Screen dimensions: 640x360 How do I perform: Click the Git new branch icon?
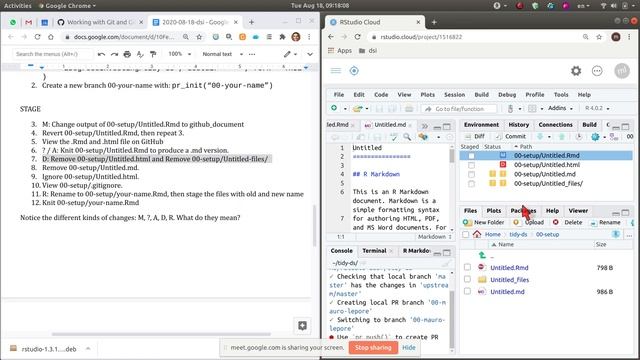[613, 137]
